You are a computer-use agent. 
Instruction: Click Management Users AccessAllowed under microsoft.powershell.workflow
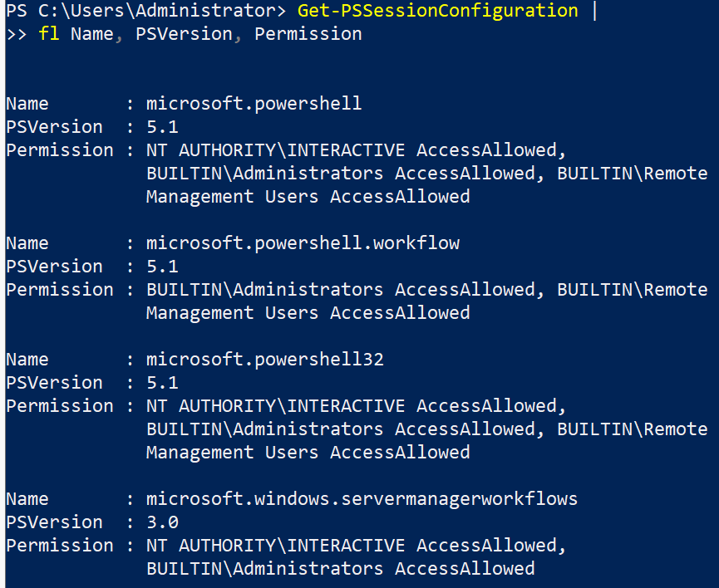click(x=308, y=313)
